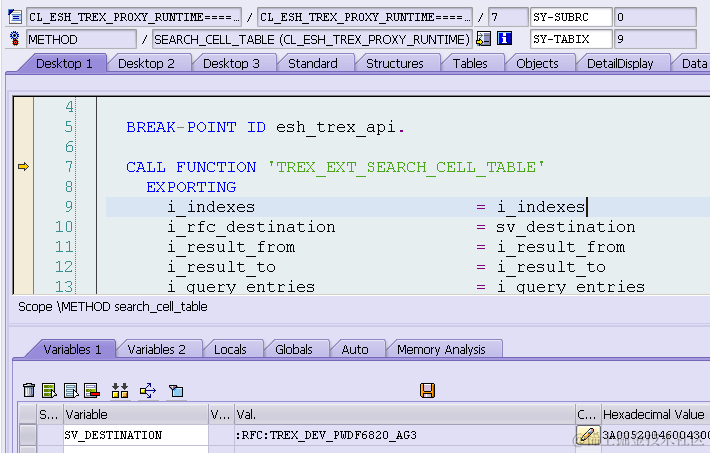Click the yellow box with branching arrows icon
The image size is (710, 453).
coord(148,390)
